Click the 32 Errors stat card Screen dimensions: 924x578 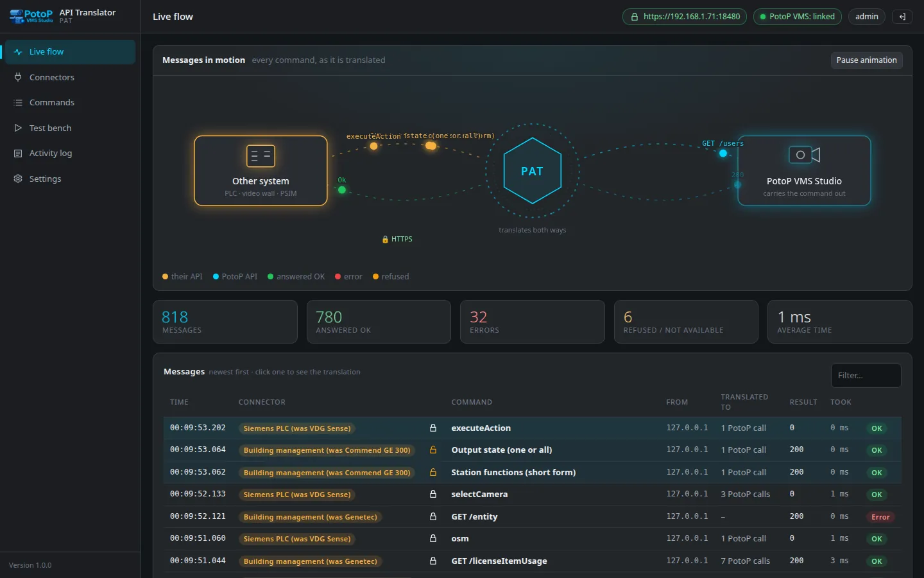pyautogui.click(x=533, y=322)
